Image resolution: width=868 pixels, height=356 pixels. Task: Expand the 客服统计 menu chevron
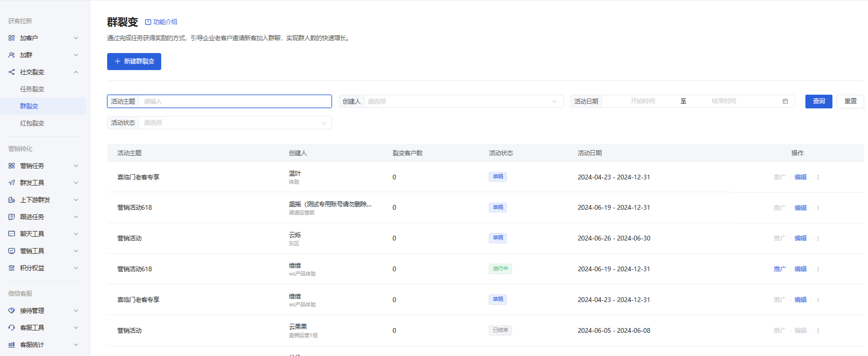(x=76, y=345)
